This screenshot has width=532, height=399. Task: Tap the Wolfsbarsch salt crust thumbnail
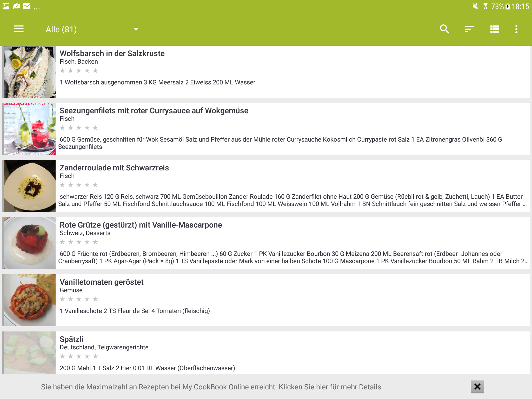pos(29,72)
